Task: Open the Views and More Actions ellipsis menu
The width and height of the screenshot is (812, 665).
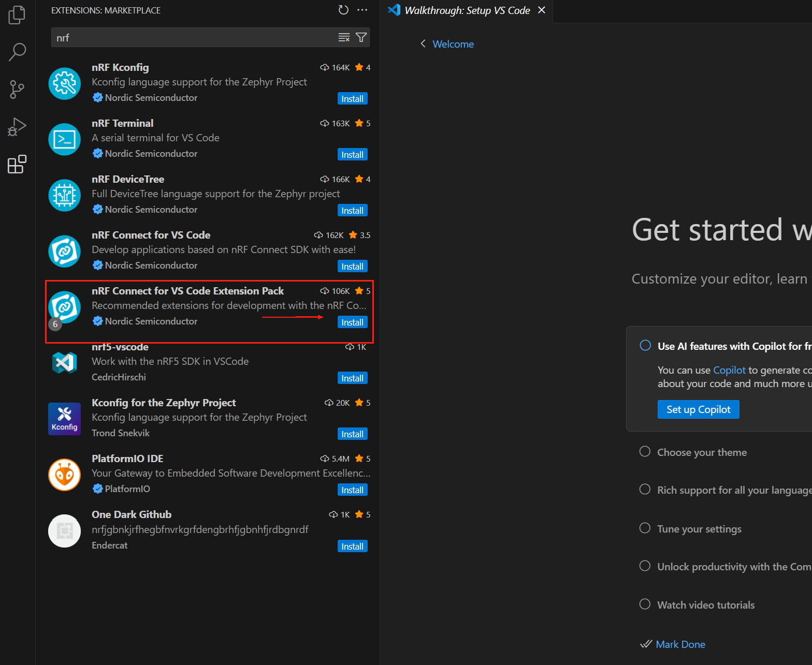Action: point(362,10)
